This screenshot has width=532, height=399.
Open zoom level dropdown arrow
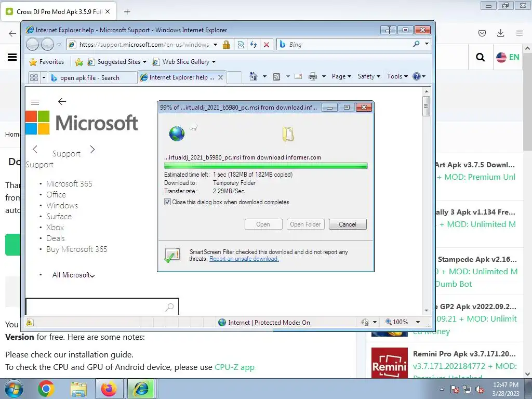pos(418,322)
